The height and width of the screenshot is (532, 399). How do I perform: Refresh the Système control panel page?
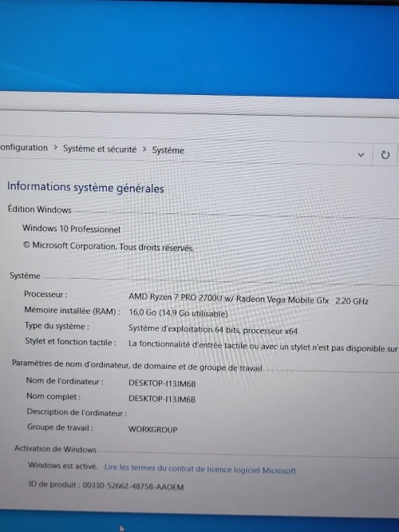point(385,155)
